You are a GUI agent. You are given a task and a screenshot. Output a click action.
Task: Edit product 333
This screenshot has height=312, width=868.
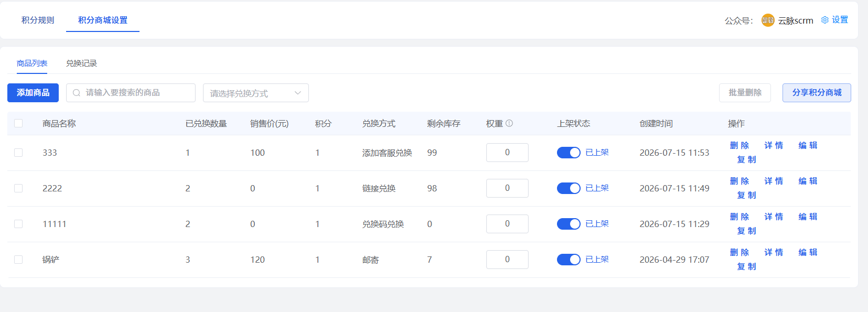(808, 145)
